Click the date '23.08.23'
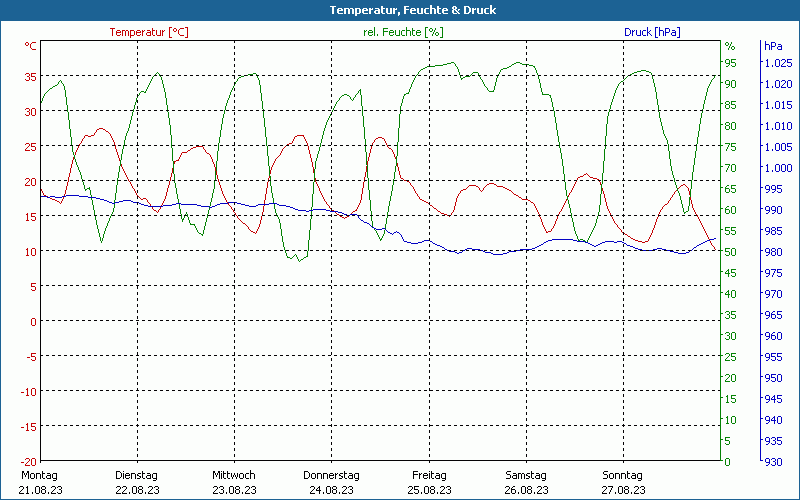Image resolution: width=800 pixels, height=500 pixels. [x=235, y=490]
